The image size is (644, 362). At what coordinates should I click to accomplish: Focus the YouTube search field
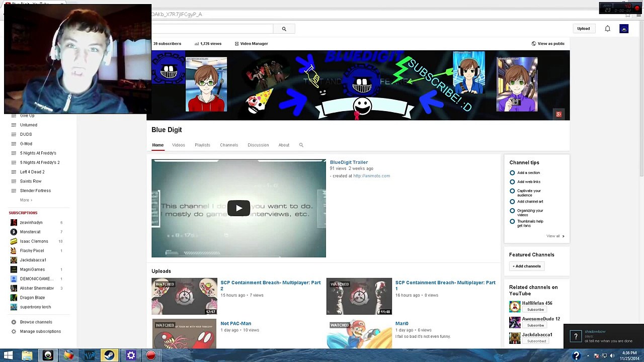click(x=212, y=29)
